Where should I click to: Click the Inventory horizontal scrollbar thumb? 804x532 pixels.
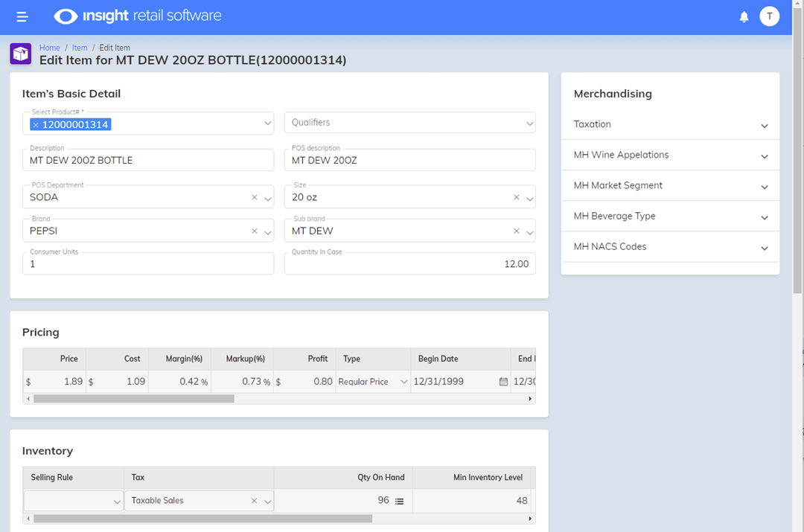pos(203,519)
